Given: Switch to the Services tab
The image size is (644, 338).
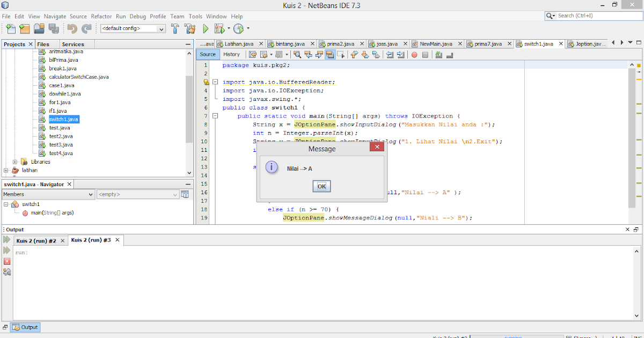Looking at the screenshot, I should 73,44.
